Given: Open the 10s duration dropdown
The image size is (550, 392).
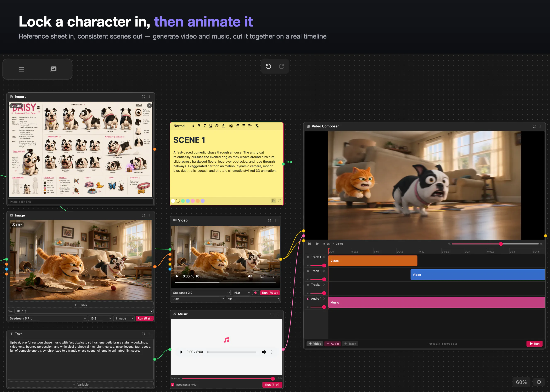Looking at the screenshot, I should click(x=253, y=299).
